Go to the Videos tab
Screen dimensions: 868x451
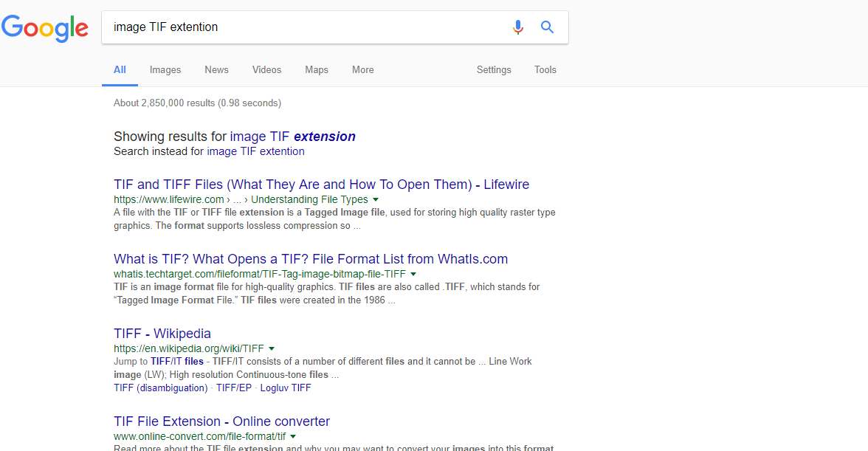(266, 70)
